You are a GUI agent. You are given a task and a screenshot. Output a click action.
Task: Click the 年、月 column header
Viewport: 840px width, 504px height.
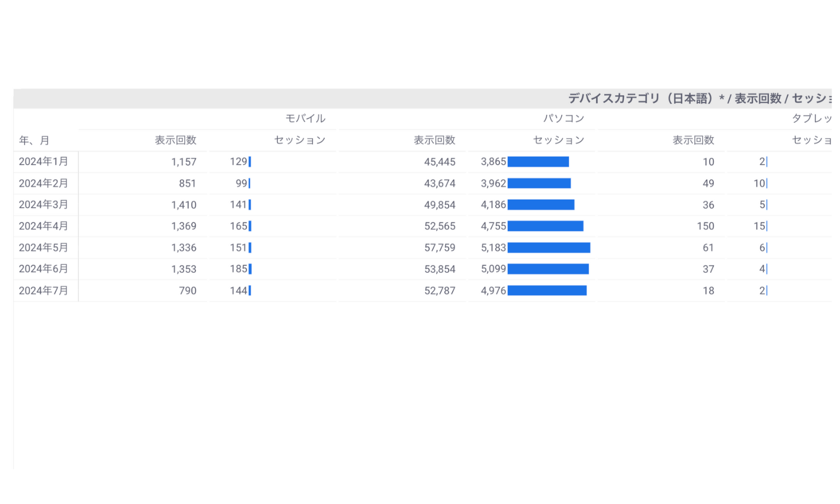pyautogui.click(x=34, y=141)
